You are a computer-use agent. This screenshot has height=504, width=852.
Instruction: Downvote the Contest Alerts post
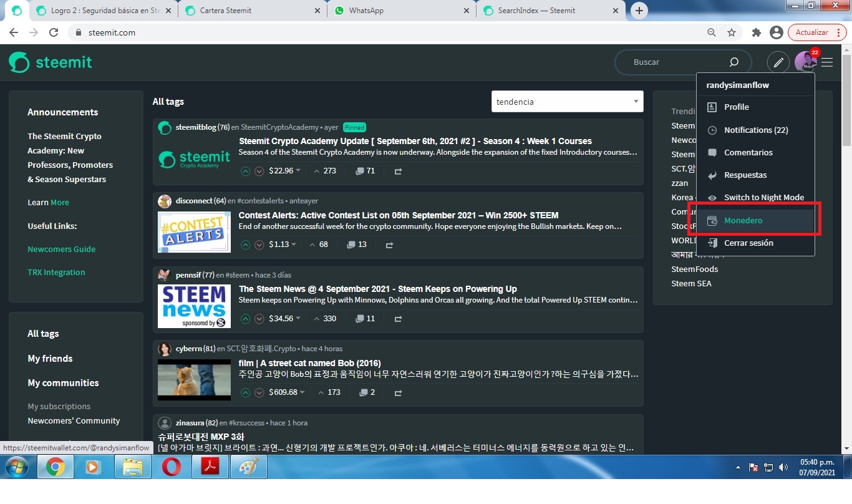tap(259, 245)
